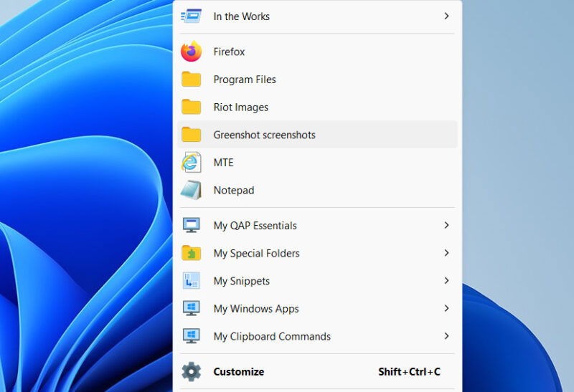This screenshot has width=574, height=392.
Task: Click the Customize gear icon
Action: (x=191, y=371)
